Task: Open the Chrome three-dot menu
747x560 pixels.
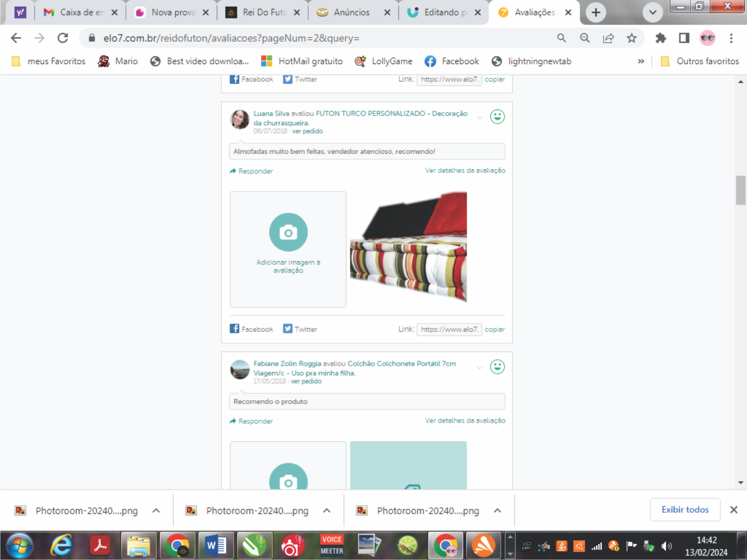Action: tap(731, 38)
